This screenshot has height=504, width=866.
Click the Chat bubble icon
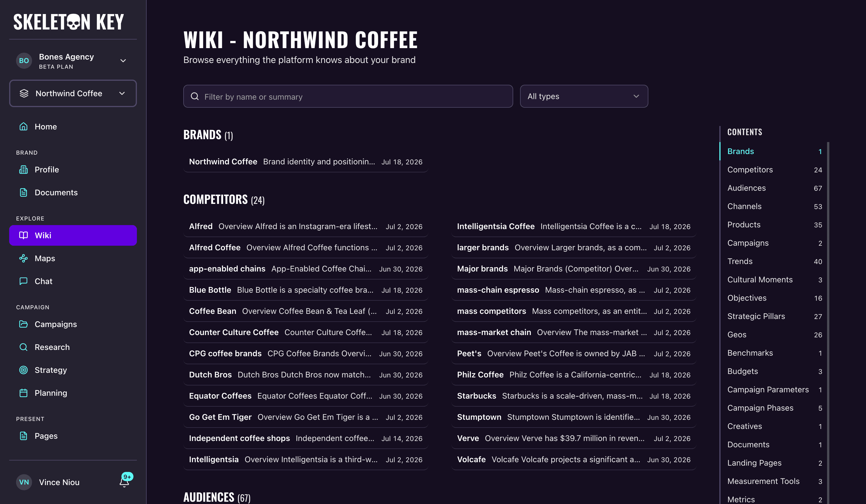[23, 281]
